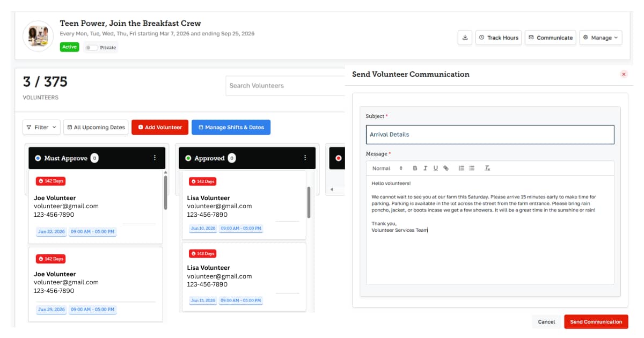This screenshot has height=338, width=644.
Task: Click the download icon button
Action: tap(465, 38)
